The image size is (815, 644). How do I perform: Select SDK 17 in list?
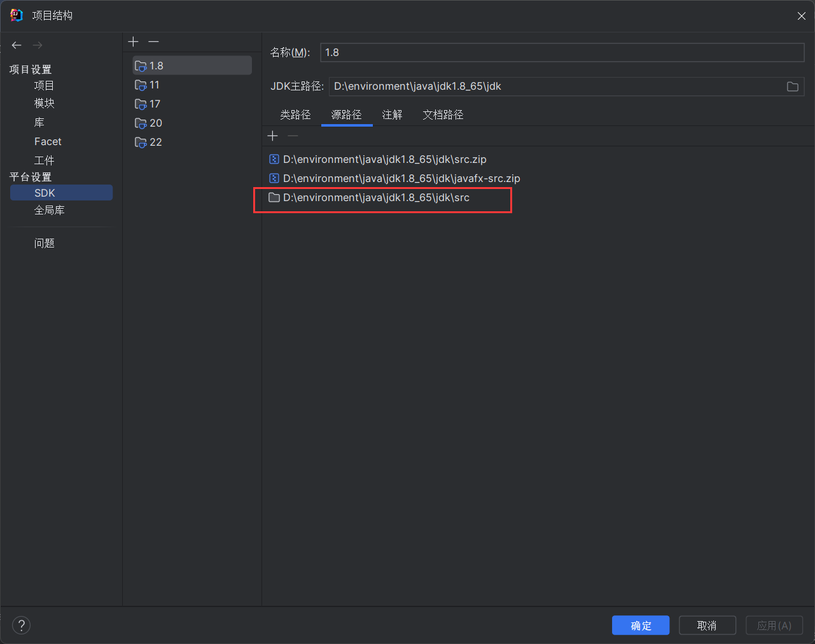click(x=192, y=104)
